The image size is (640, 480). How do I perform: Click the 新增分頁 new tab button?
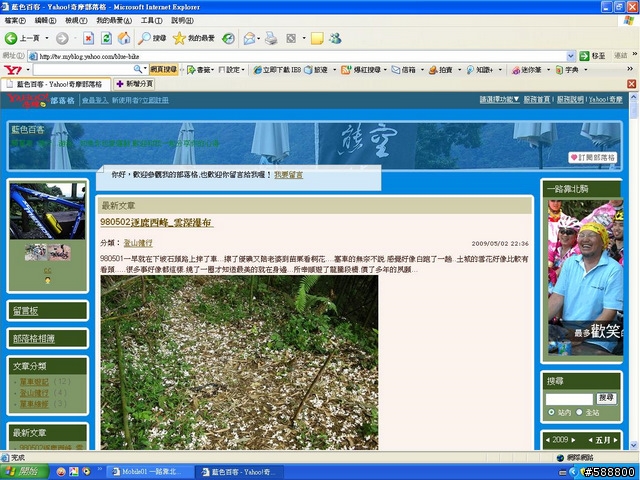[x=134, y=84]
